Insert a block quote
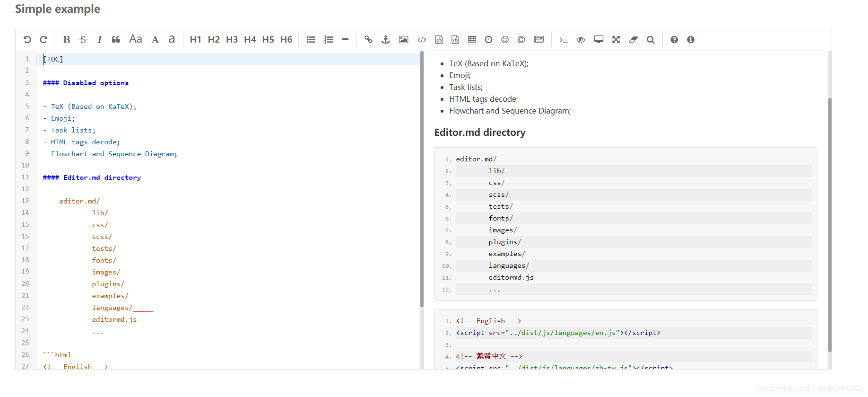Screen dimensions: 868x397 (116, 40)
